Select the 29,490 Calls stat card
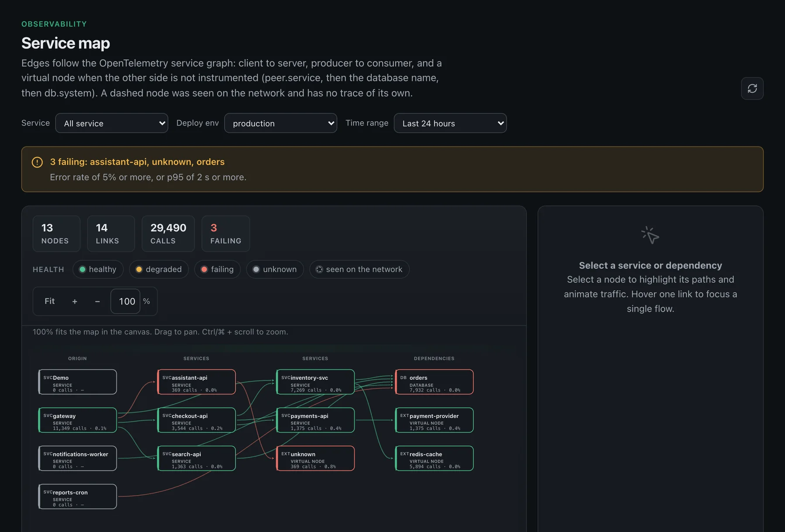Viewport: 785px width, 532px height. pyautogui.click(x=168, y=234)
